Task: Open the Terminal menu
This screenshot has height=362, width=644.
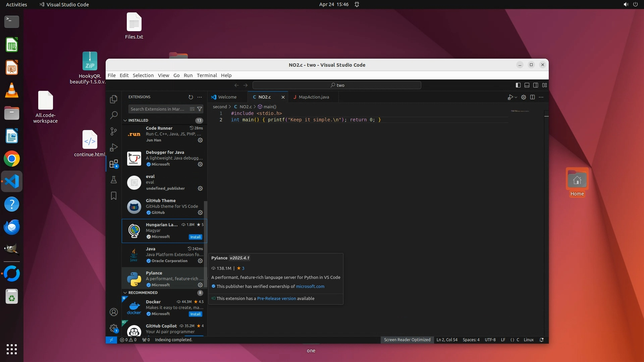Action: pyautogui.click(x=207, y=75)
